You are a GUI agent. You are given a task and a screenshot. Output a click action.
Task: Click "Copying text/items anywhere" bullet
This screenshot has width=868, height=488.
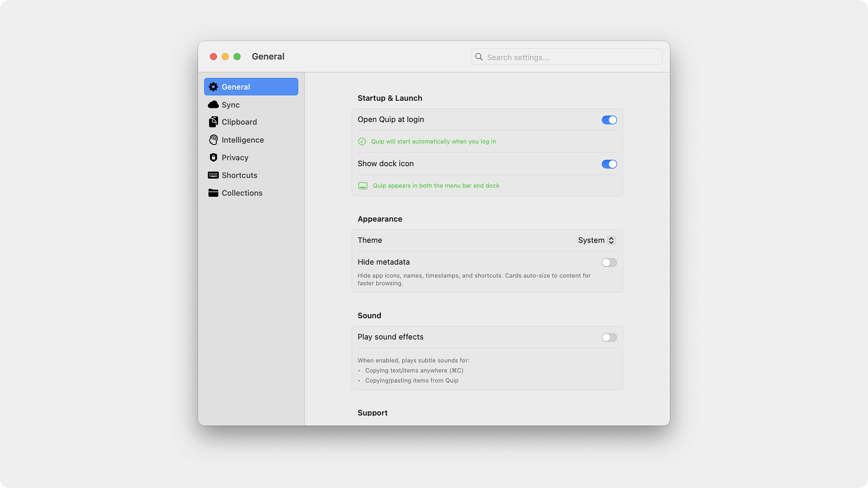(x=414, y=371)
